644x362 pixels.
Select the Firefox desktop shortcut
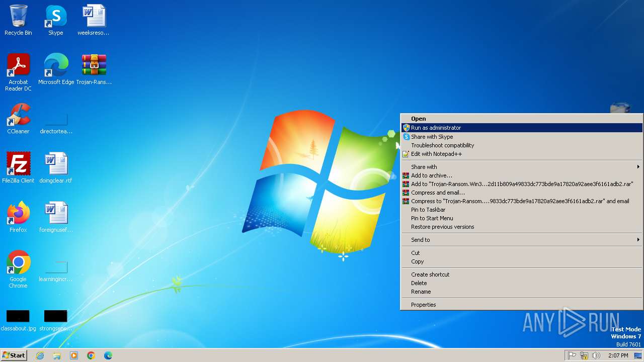coord(18,217)
